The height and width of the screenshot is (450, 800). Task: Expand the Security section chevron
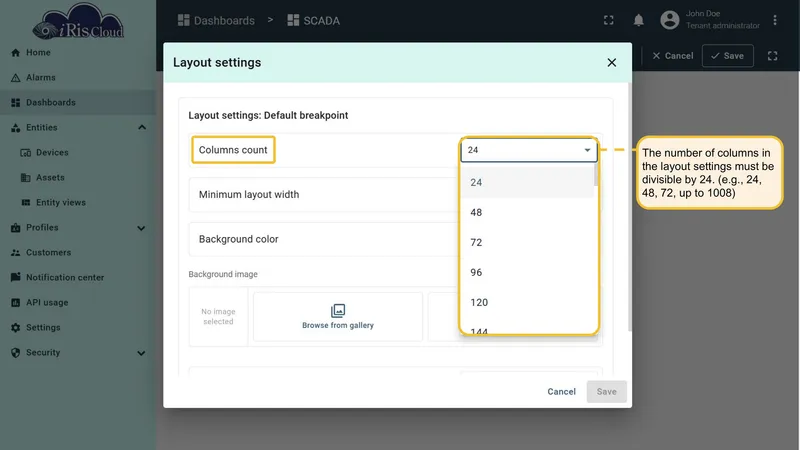(141, 353)
